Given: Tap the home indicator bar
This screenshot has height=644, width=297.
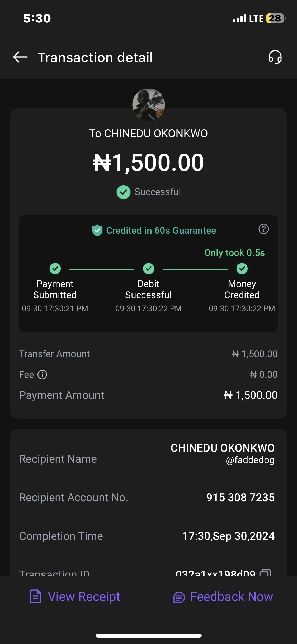Looking at the screenshot, I should tap(148, 636).
